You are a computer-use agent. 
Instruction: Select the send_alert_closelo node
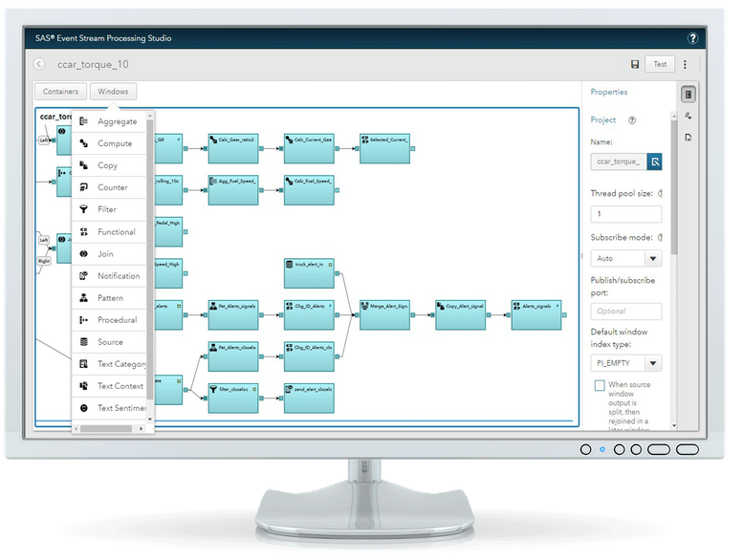point(309,398)
